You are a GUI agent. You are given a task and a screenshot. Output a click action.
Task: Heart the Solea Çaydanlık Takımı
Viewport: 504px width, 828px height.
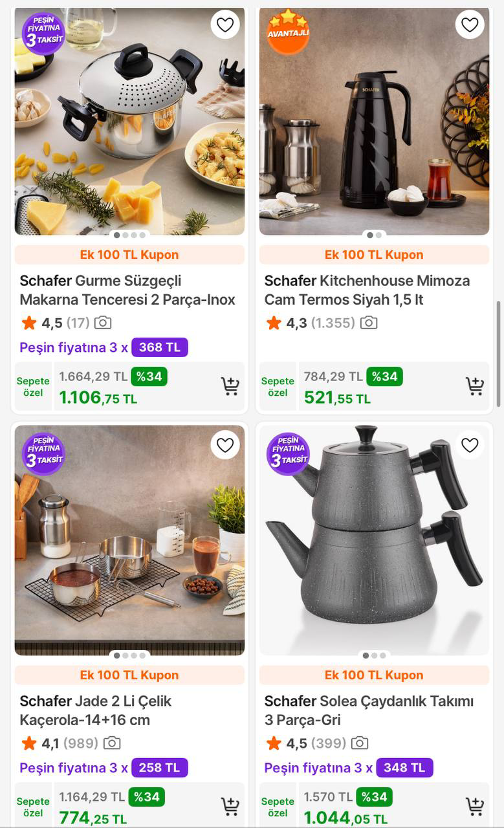coord(470,445)
